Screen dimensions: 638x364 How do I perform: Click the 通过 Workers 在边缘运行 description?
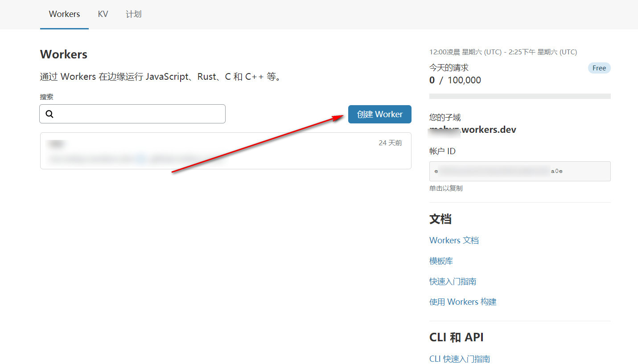click(162, 77)
